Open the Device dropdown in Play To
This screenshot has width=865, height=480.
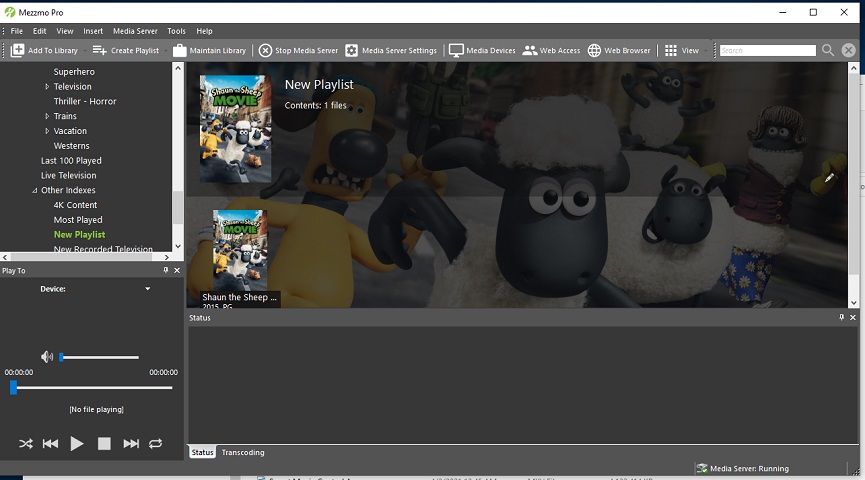[148, 289]
